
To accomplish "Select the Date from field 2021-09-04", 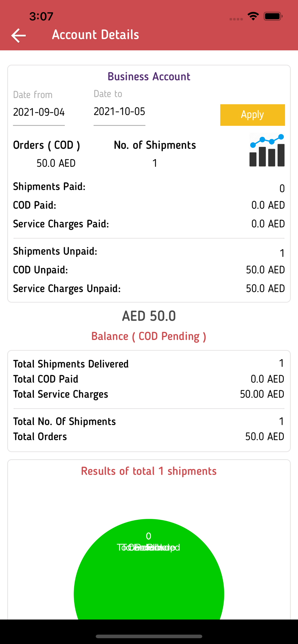I will tap(39, 112).
